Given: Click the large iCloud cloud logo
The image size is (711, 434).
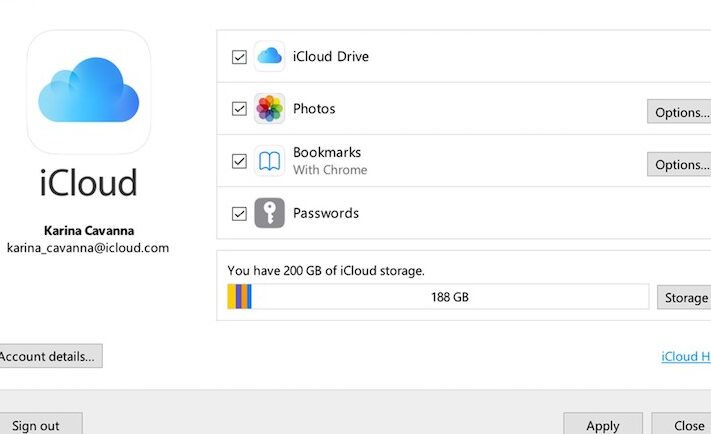Looking at the screenshot, I should (x=89, y=92).
